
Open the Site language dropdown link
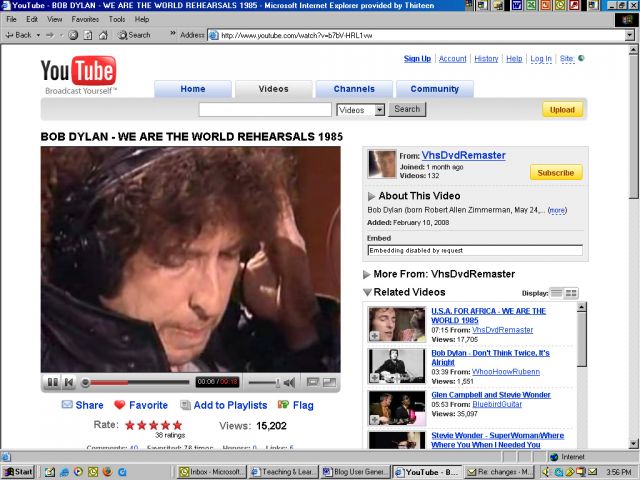pyautogui.click(x=567, y=59)
